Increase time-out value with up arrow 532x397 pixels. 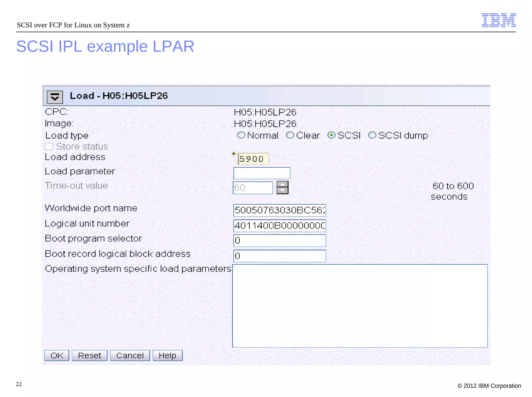tap(283, 184)
